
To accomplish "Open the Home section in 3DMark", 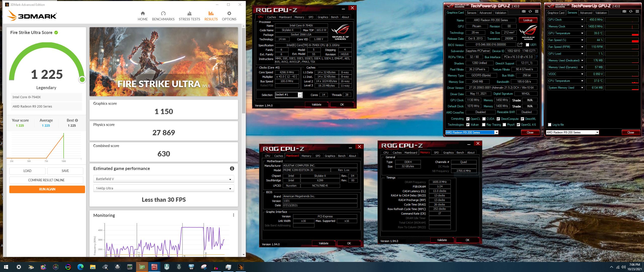I will (x=143, y=16).
